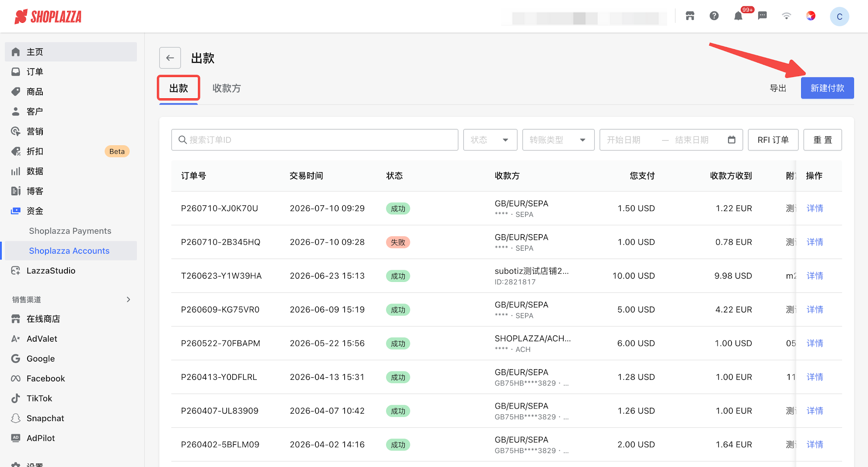Click the 新建付款 button
Image resolution: width=868 pixels, height=467 pixels.
pos(827,88)
